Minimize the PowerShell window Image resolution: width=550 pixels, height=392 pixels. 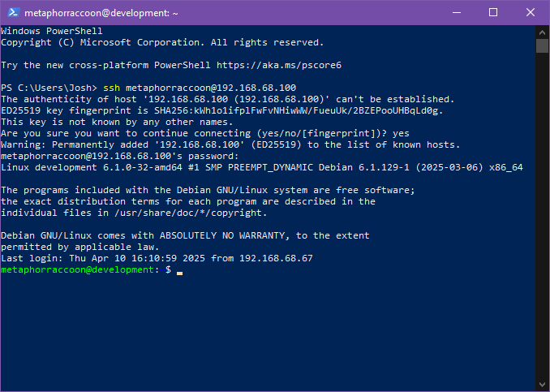[x=457, y=13]
